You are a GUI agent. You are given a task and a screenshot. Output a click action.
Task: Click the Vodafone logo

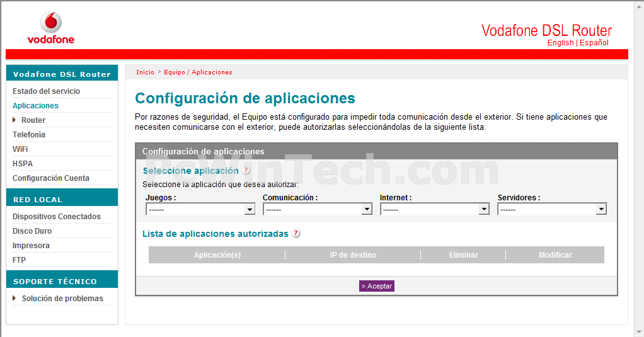click(51, 28)
